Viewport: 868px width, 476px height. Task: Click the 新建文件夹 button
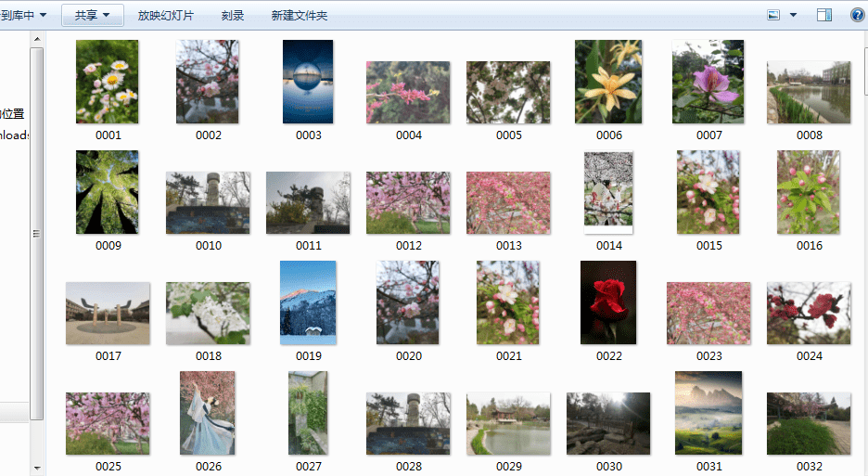click(x=299, y=16)
